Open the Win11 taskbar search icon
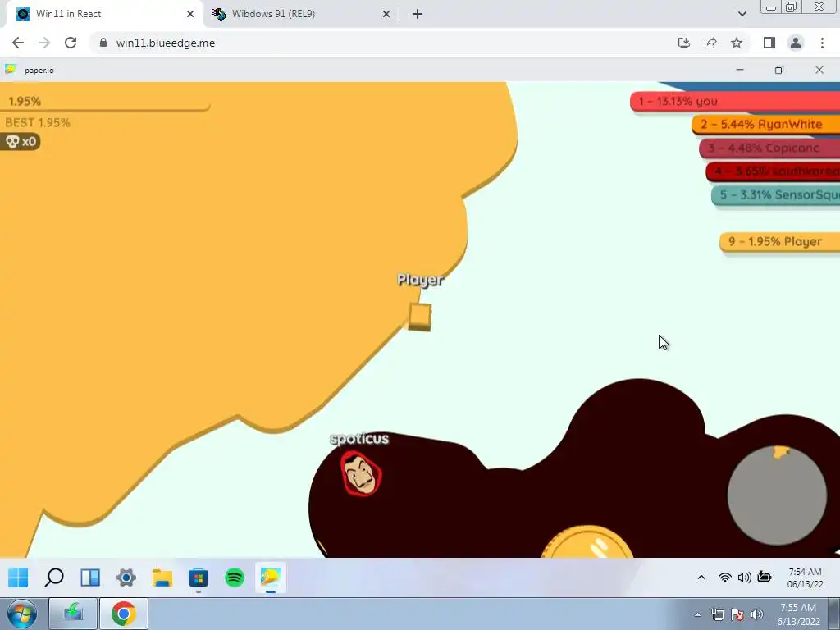Screen dimensions: 840x630 coord(54,577)
